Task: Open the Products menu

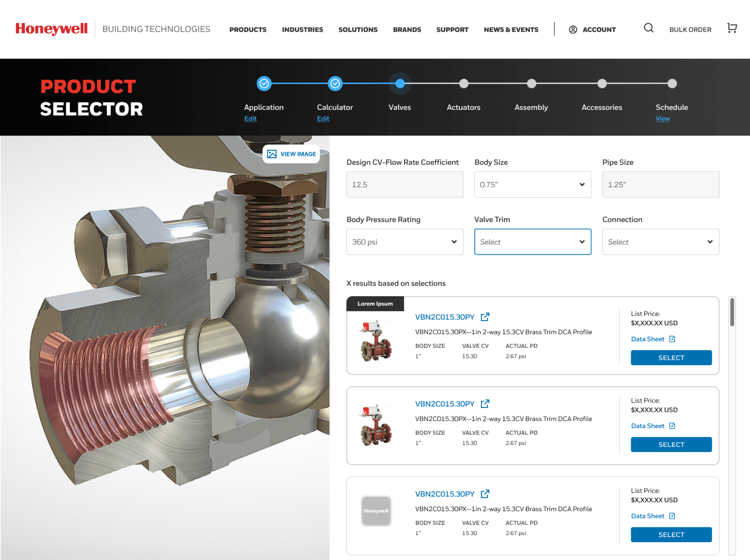Action: pos(248,30)
